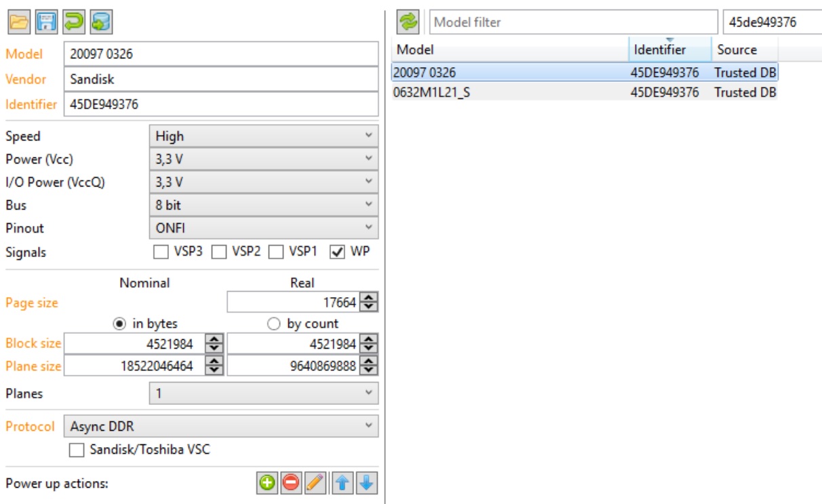This screenshot has width=822, height=504.
Task: Enable Sandisk/Toshiba VSC checkbox
Action: click(77, 449)
